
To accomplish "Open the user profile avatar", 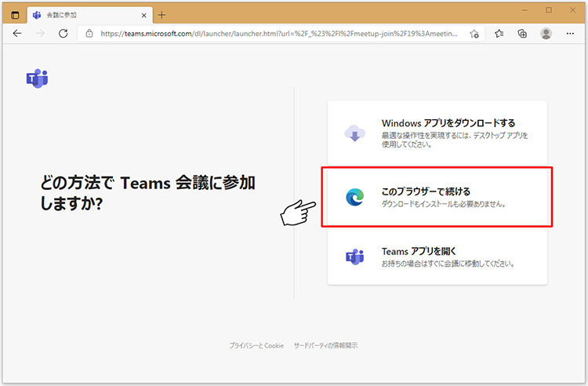I will coord(546,34).
